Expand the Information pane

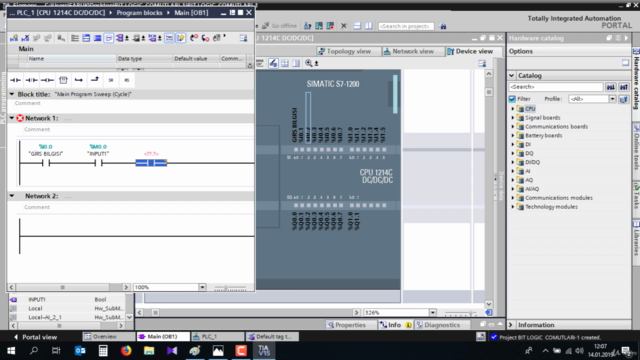point(511,325)
